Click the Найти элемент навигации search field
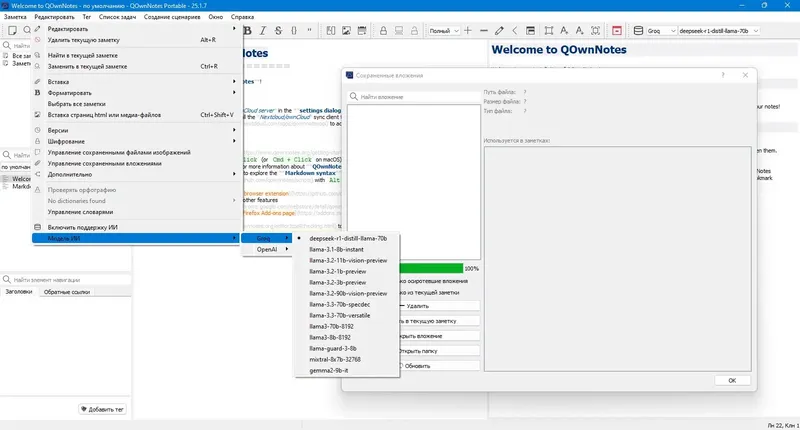This screenshot has width=800, height=430. point(66,280)
